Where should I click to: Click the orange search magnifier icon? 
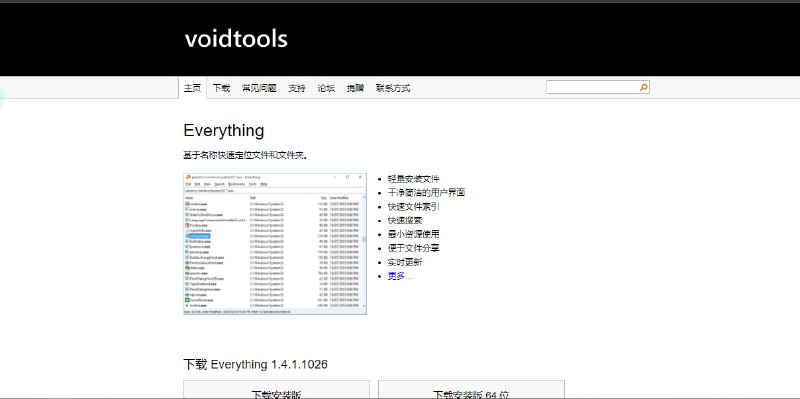tap(643, 88)
